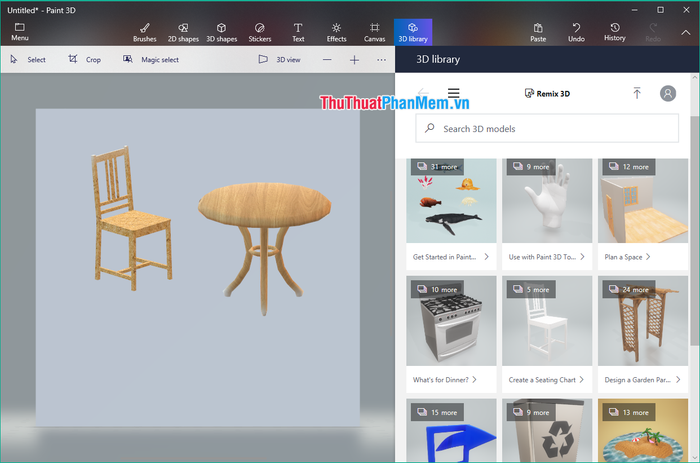Viewport: 700px width, 463px height.
Task: Click the 31 more badge
Action: 438,167
